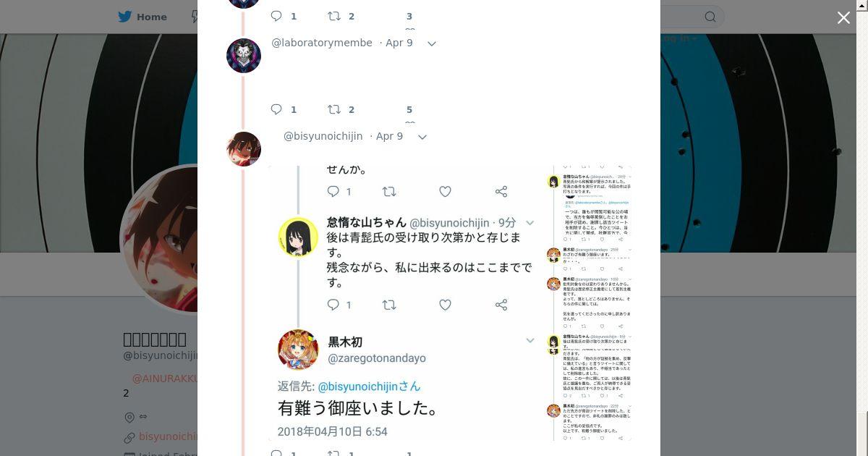868x456 pixels.
Task: Click the search magnifier icon
Action: (710, 17)
